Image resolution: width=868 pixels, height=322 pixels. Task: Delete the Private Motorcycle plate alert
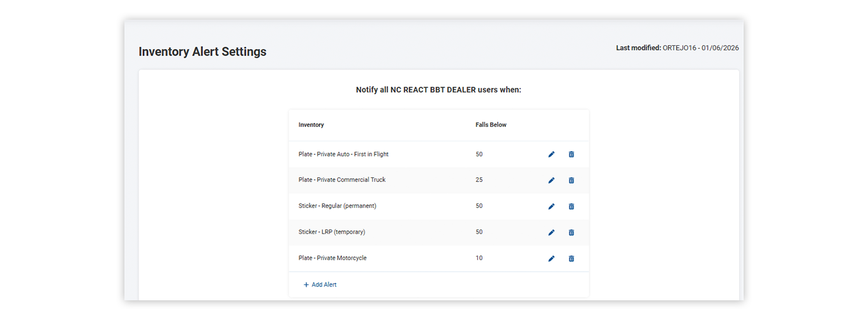click(571, 259)
